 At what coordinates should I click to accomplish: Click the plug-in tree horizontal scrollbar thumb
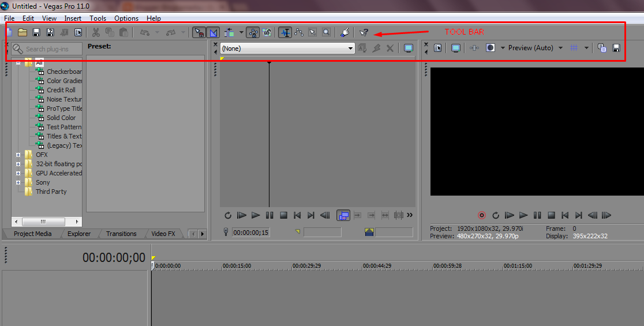point(43,222)
